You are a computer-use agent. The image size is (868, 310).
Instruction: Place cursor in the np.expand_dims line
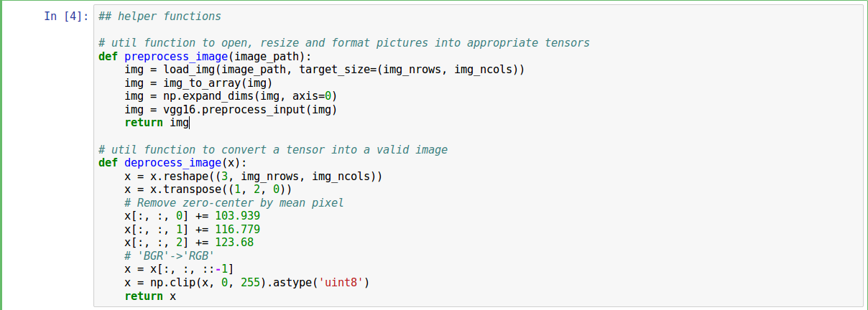(x=230, y=96)
